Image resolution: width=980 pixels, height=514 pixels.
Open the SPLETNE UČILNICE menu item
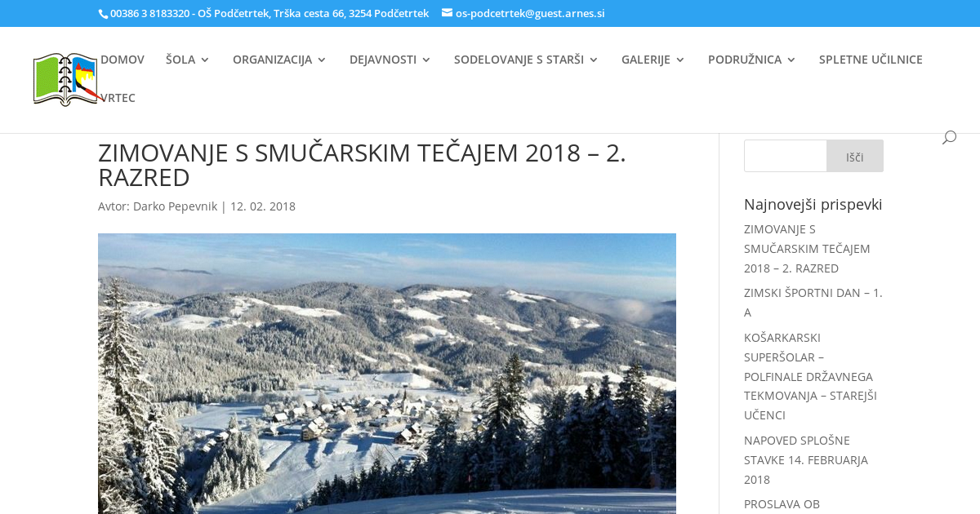coord(871,60)
